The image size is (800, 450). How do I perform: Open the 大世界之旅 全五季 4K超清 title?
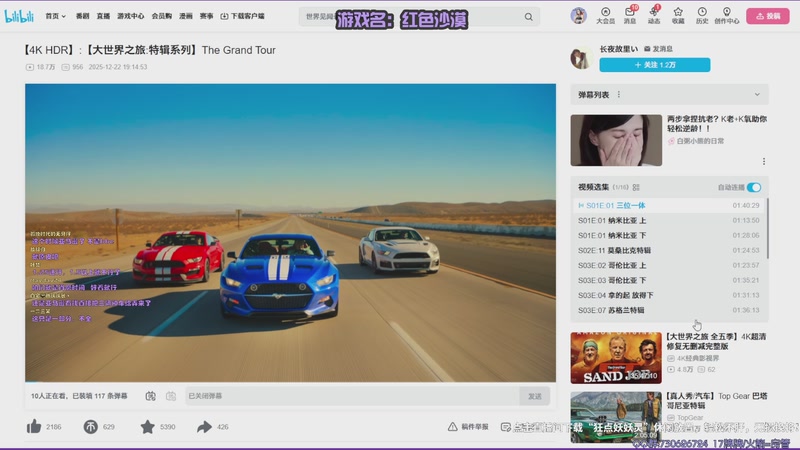click(x=716, y=341)
